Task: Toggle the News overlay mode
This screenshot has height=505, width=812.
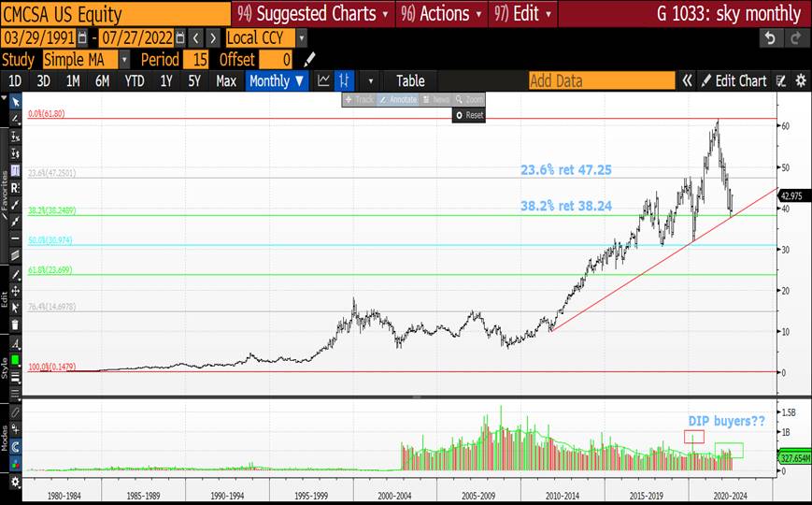Action: [435, 99]
